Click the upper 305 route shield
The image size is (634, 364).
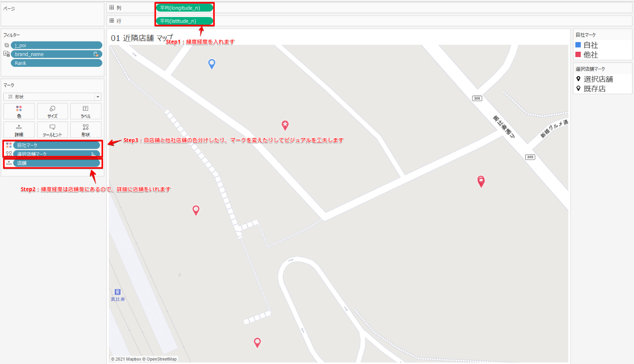[x=477, y=99]
